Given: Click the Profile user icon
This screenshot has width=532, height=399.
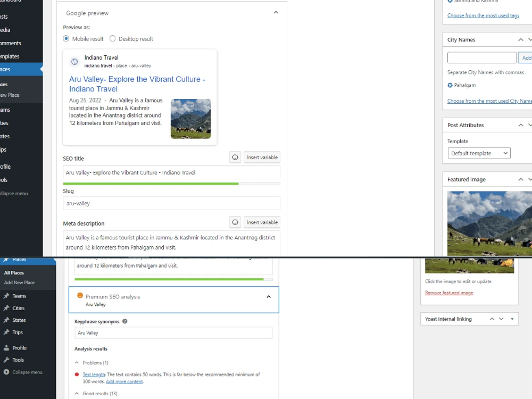Looking at the screenshot, I should (x=6, y=348).
